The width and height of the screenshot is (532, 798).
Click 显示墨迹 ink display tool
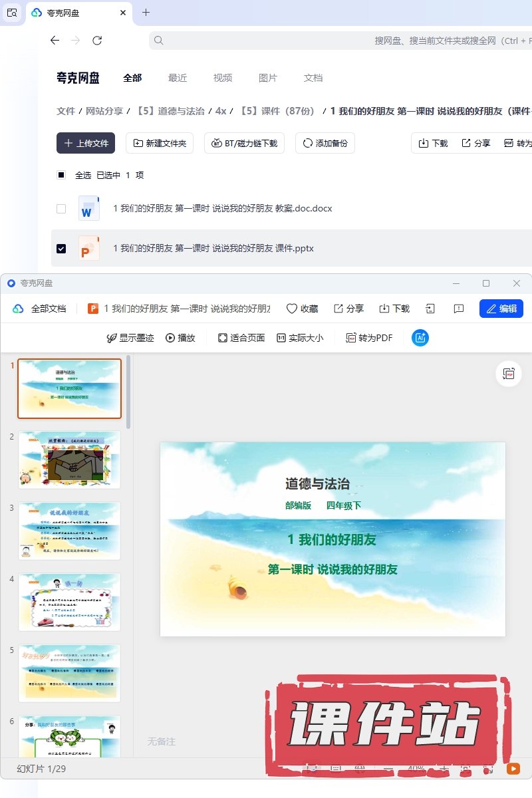coord(130,338)
